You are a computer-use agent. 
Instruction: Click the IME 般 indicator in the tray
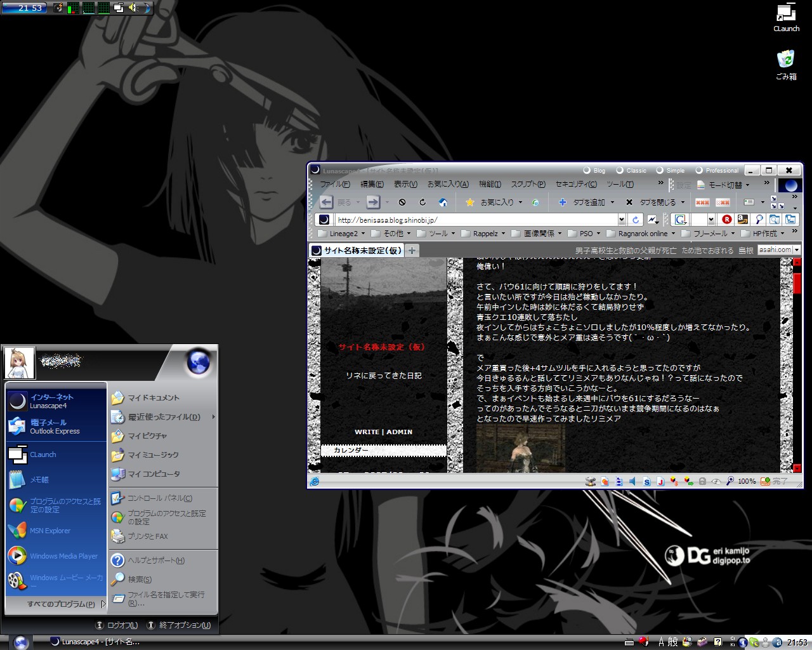[672, 642]
